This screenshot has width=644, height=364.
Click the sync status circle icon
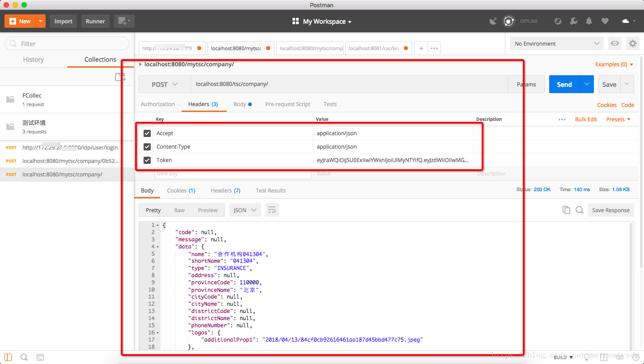pyautogui.click(x=508, y=21)
